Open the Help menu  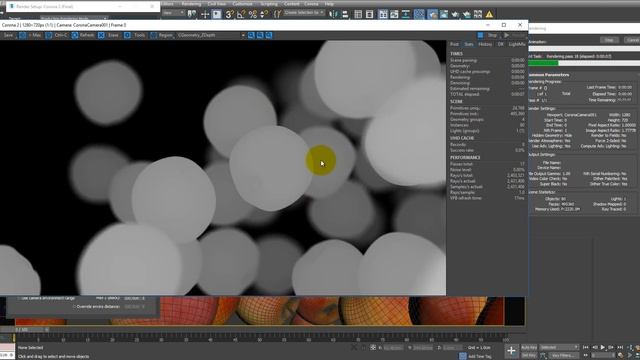click(329, 4)
